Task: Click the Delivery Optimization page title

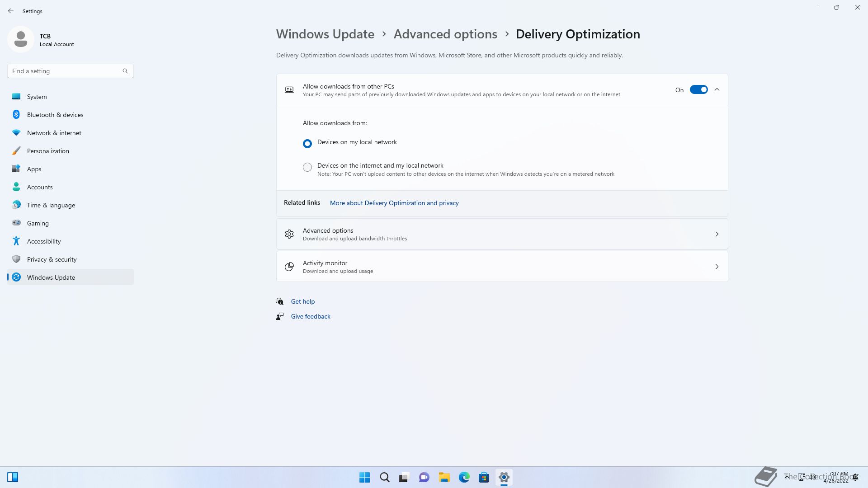Action: pos(578,34)
